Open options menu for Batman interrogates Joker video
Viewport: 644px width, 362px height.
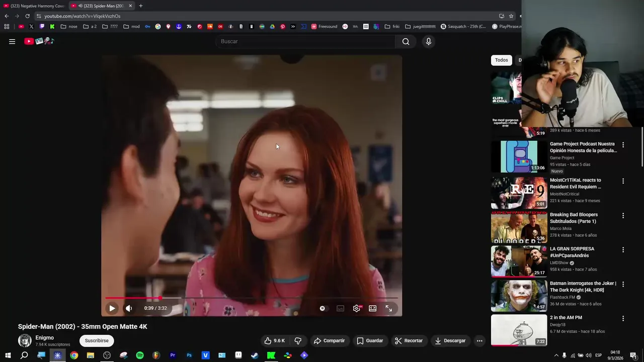[623, 284]
